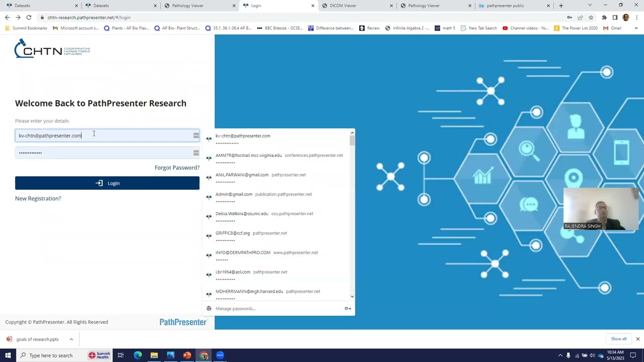Open the browser side panel
The height and width of the screenshot is (362, 644).
click(615, 18)
